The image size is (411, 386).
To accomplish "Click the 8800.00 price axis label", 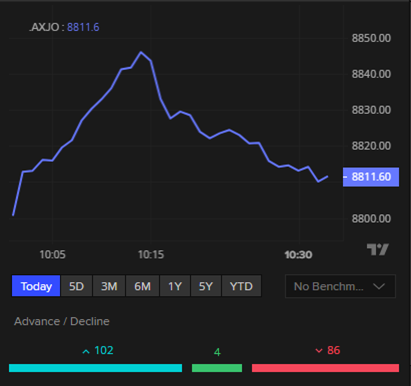I will click(x=371, y=219).
